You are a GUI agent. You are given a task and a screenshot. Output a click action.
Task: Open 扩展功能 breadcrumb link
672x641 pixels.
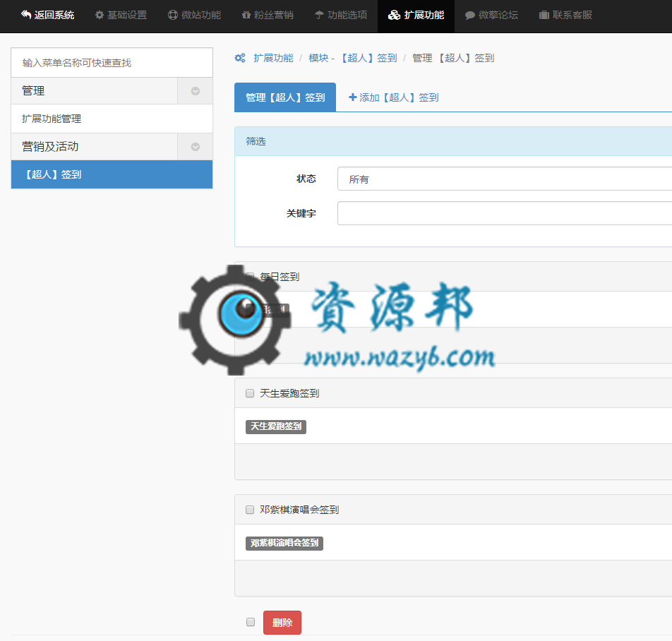click(273, 58)
